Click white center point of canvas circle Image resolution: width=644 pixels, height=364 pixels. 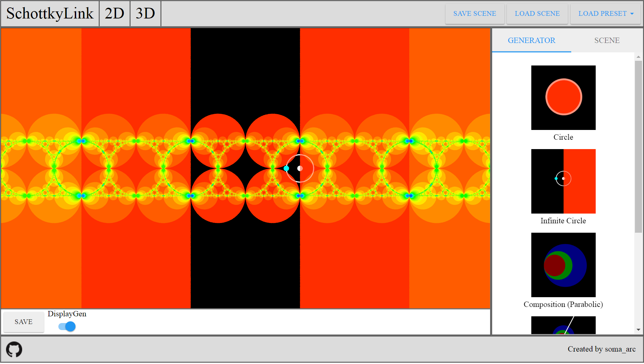[300, 169]
